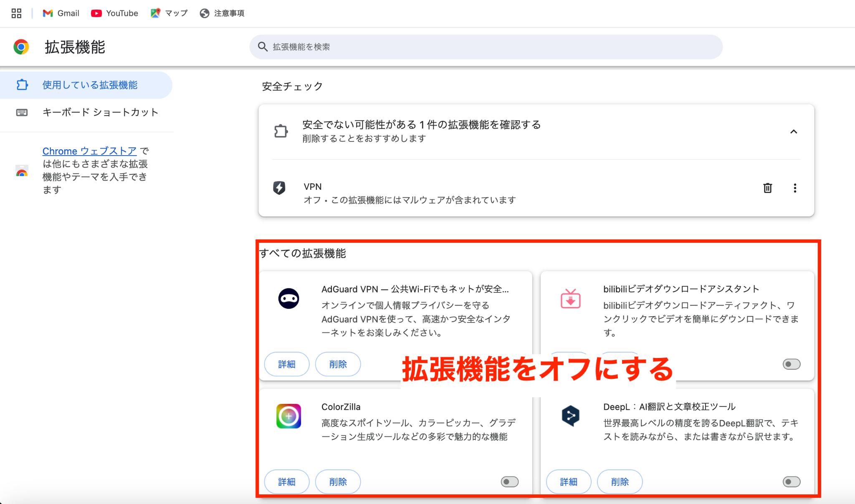Screen dimensions: 855x504
Task: Click the すべての拡張機能 heading
Action: coord(303,254)
